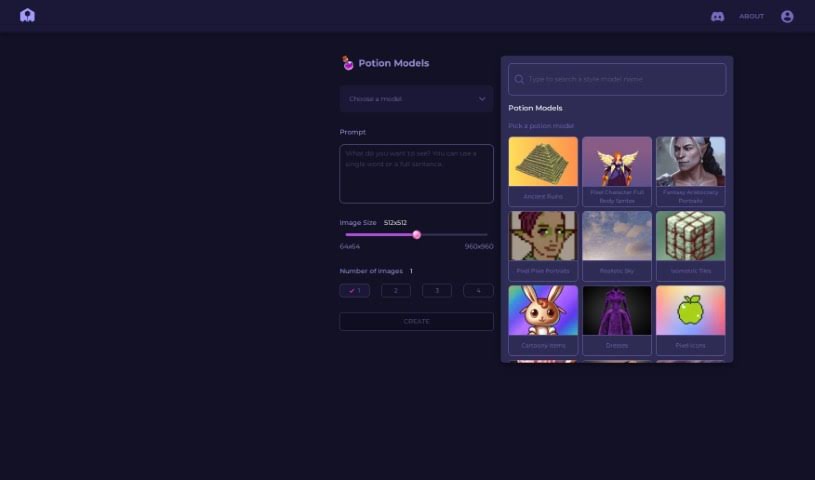The image size is (815, 480).
Task: Open the Discord icon link
Action: coord(717,17)
